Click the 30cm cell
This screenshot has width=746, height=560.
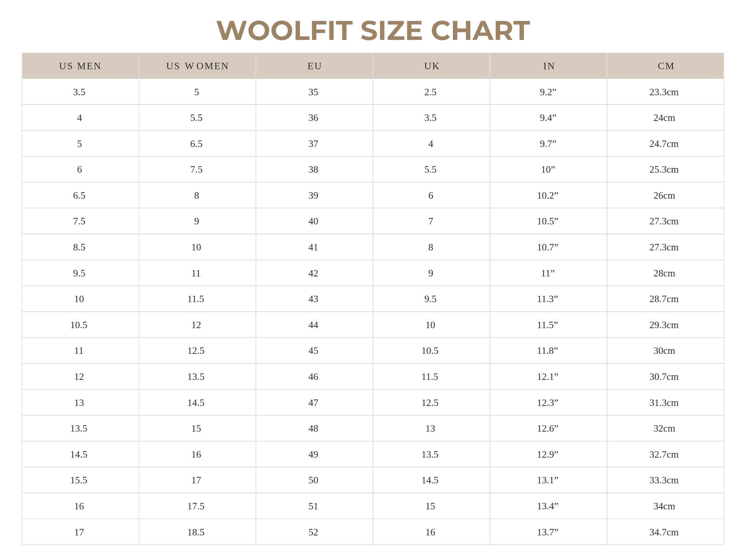click(x=664, y=351)
